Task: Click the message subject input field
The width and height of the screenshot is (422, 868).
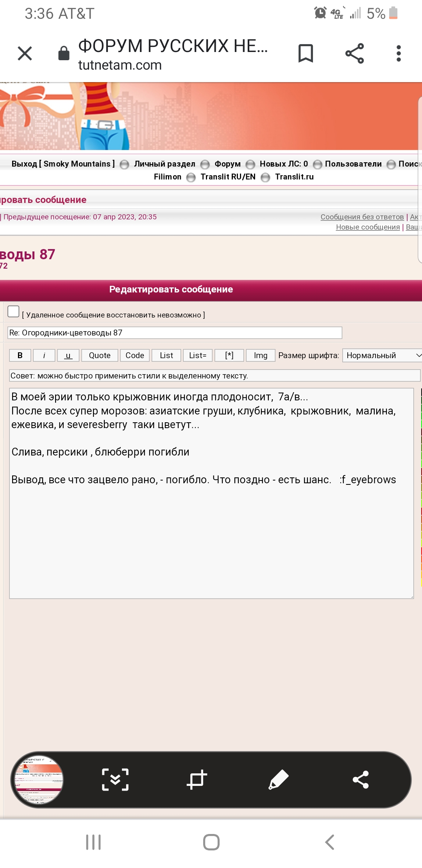Action: 175,333
